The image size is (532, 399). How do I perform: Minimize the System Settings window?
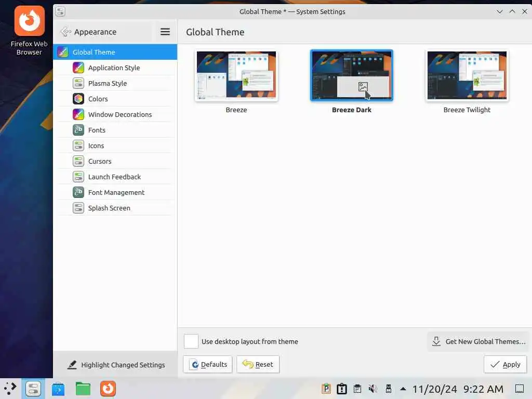500,11
